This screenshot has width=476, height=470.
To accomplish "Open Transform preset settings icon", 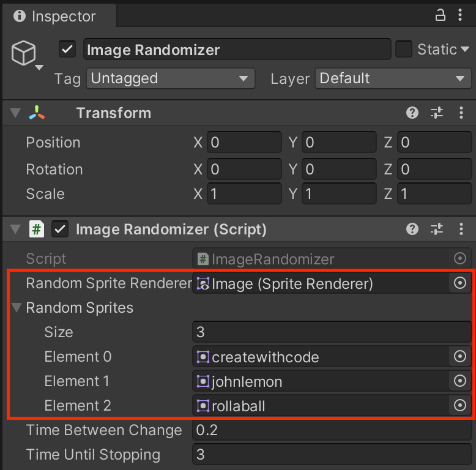I will 436,113.
